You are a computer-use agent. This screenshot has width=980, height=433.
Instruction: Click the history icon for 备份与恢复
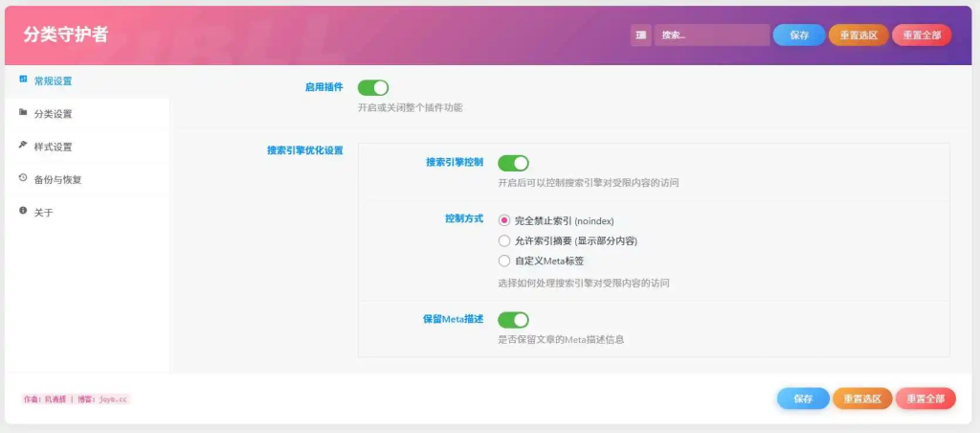(x=23, y=178)
